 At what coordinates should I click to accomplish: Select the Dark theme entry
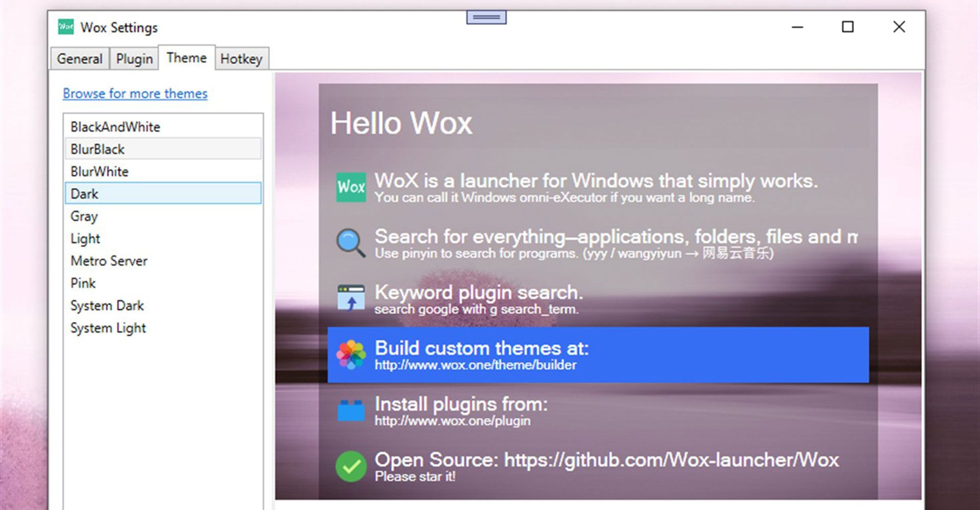click(163, 193)
